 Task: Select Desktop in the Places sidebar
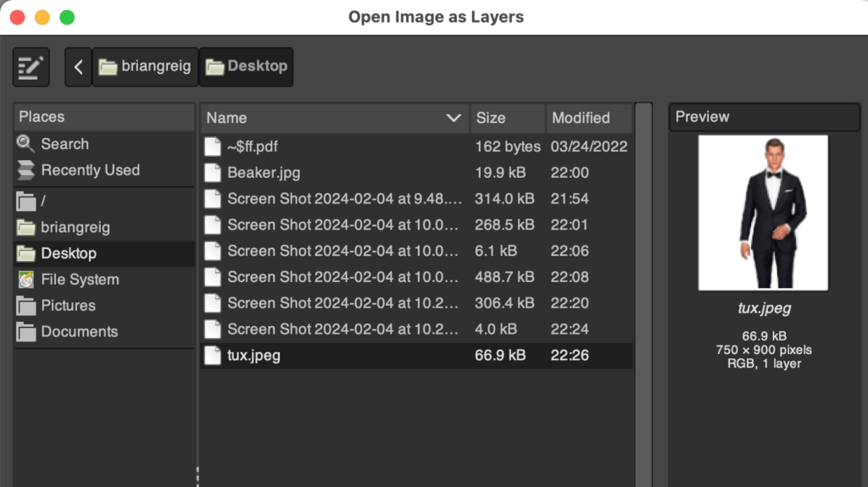pos(69,253)
